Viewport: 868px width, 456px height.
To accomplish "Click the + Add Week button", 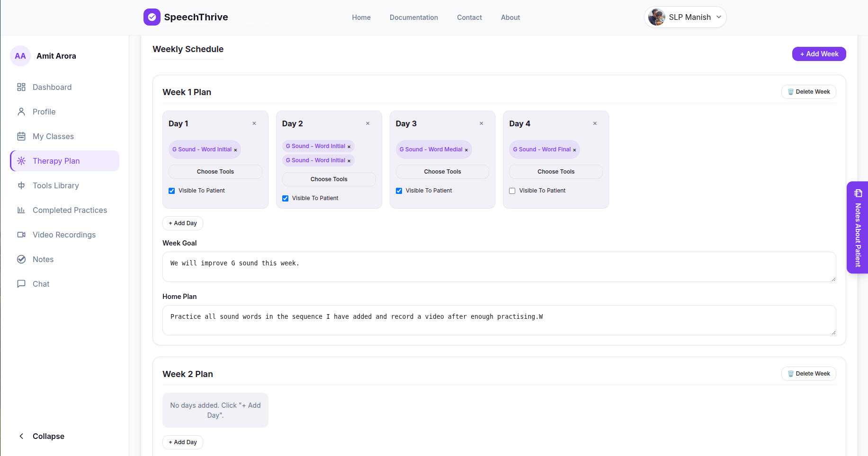I will coord(819,54).
